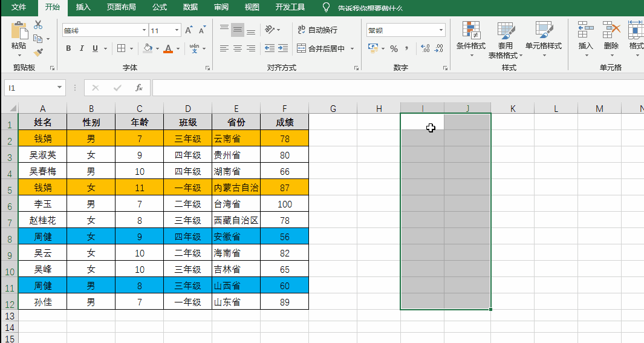644x343 pixels.
Task: Expand the font group dialog launcher
Action: coord(208,68)
